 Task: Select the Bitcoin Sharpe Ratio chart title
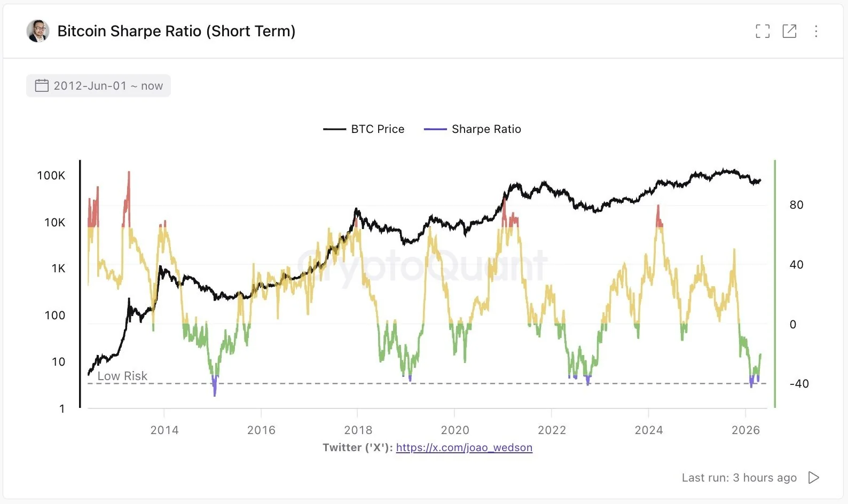[x=177, y=31]
